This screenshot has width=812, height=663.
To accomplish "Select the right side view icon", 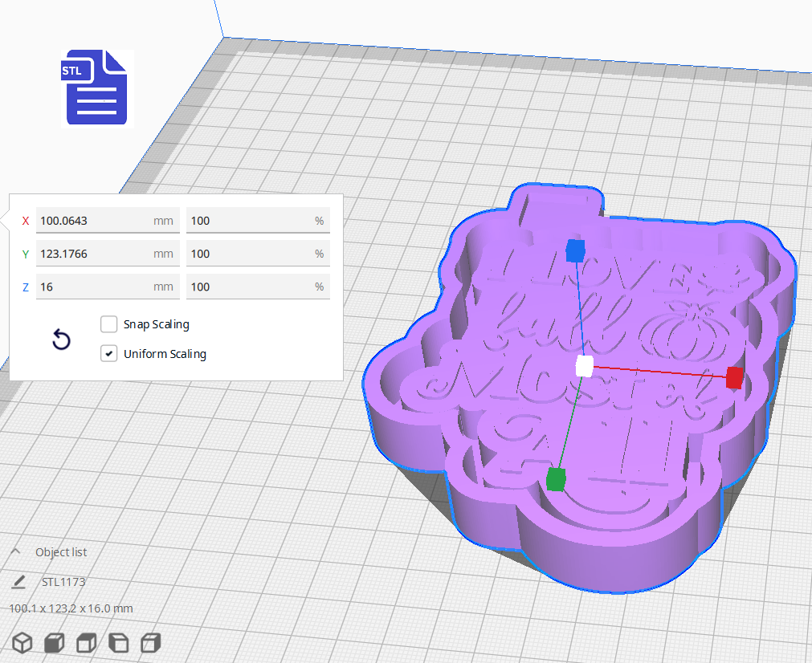I will 151,642.
